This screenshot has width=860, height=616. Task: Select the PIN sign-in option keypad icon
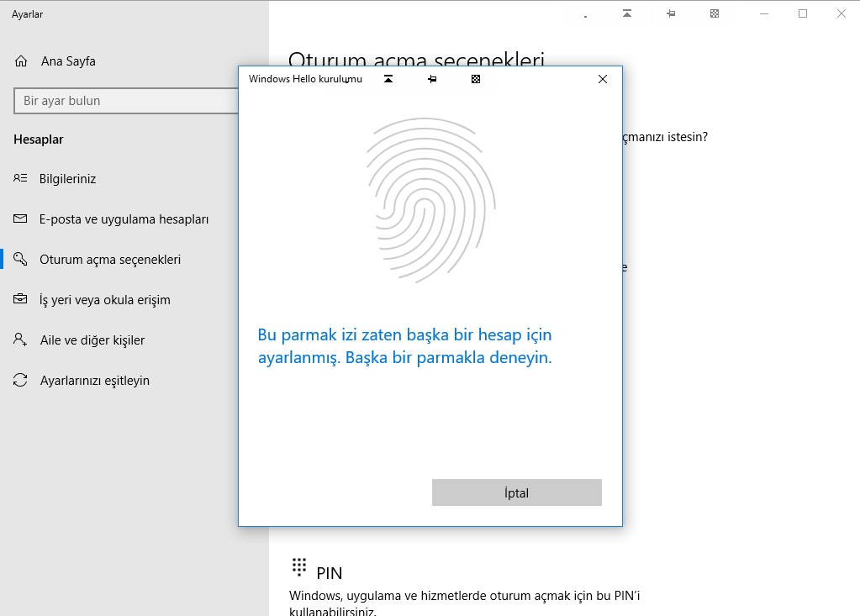click(299, 567)
